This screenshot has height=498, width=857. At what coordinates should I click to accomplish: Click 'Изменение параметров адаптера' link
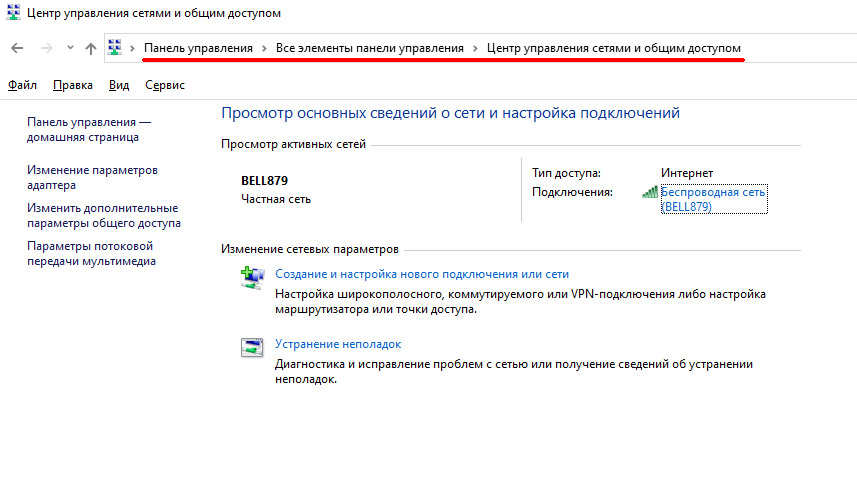[x=92, y=177]
